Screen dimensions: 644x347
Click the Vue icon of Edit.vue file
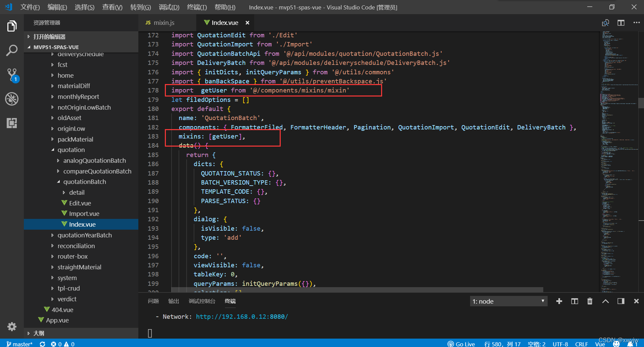pos(64,203)
